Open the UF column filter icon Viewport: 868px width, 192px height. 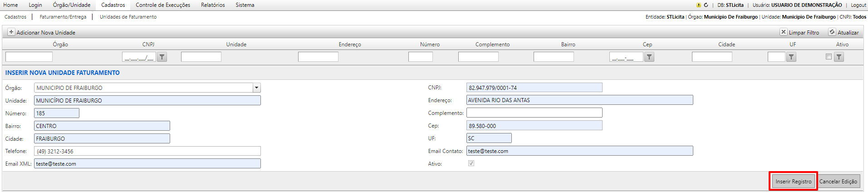[x=791, y=57]
